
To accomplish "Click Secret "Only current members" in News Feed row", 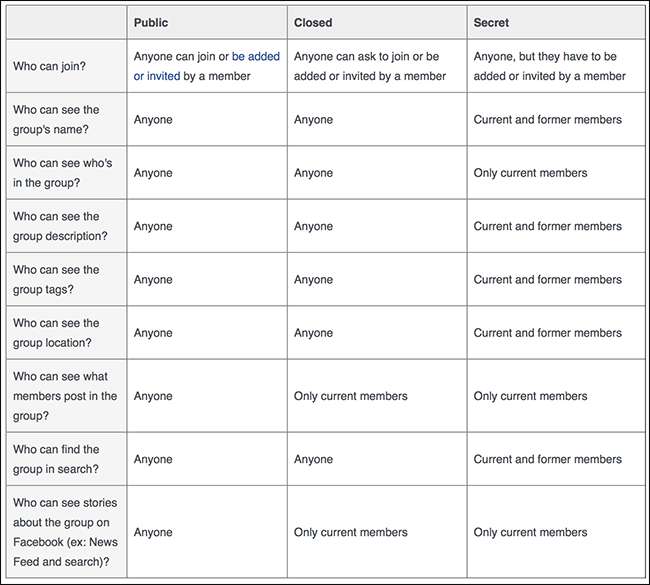I will (x=530, y=532).
